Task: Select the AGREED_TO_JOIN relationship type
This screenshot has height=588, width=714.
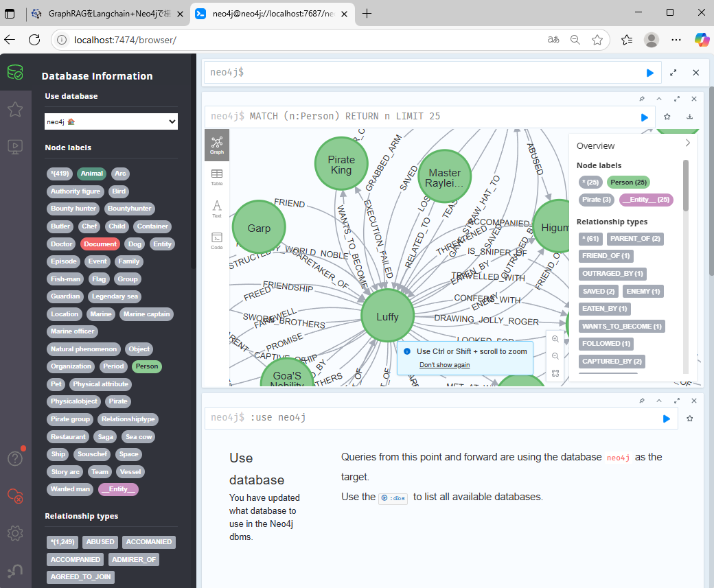Action: [x=80, y=577]
